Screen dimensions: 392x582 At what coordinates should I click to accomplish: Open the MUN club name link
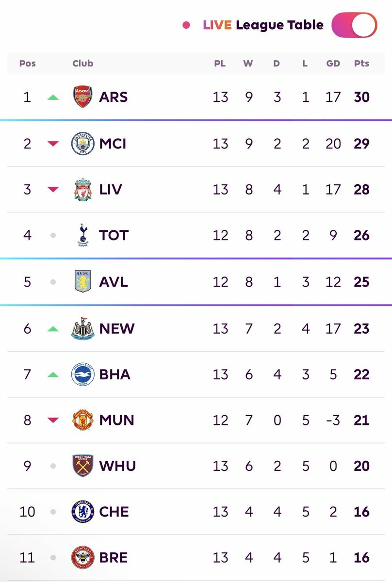coord(117,420)
